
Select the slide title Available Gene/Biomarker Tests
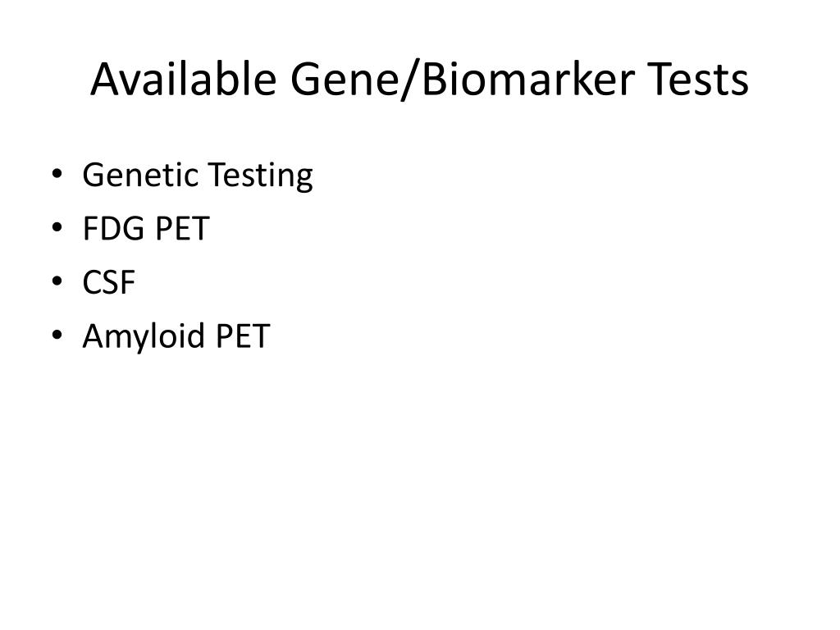pos(419,80)
